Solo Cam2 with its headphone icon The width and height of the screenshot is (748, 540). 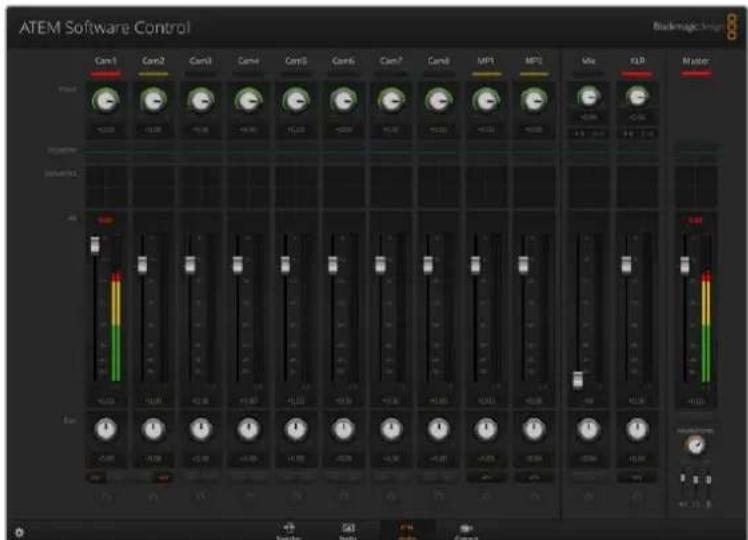(x=153, y=497)
